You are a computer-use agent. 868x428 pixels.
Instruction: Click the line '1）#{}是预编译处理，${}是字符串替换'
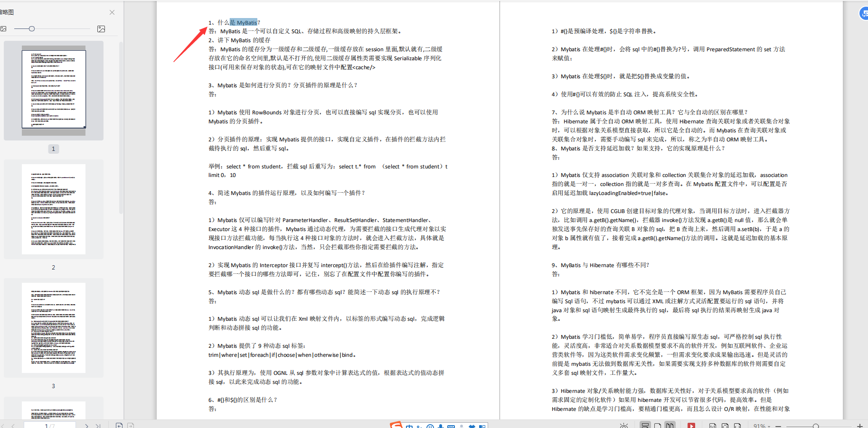(x=604, y=31)
